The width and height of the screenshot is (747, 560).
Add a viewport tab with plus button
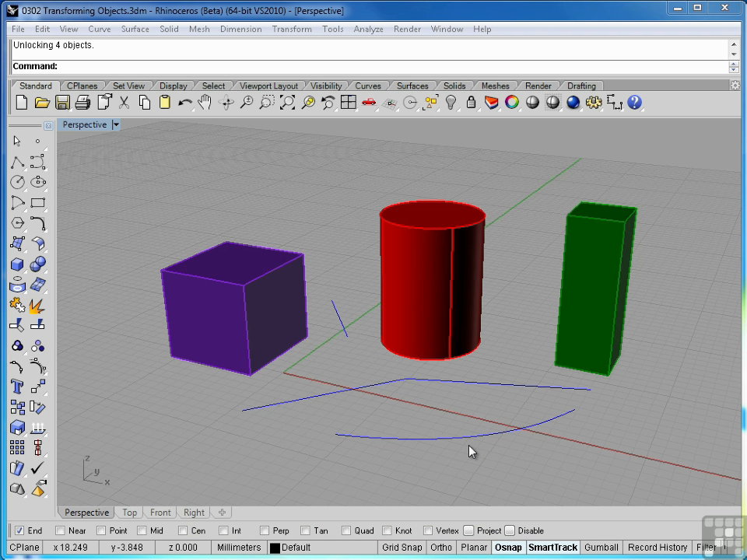pos(222,513)
